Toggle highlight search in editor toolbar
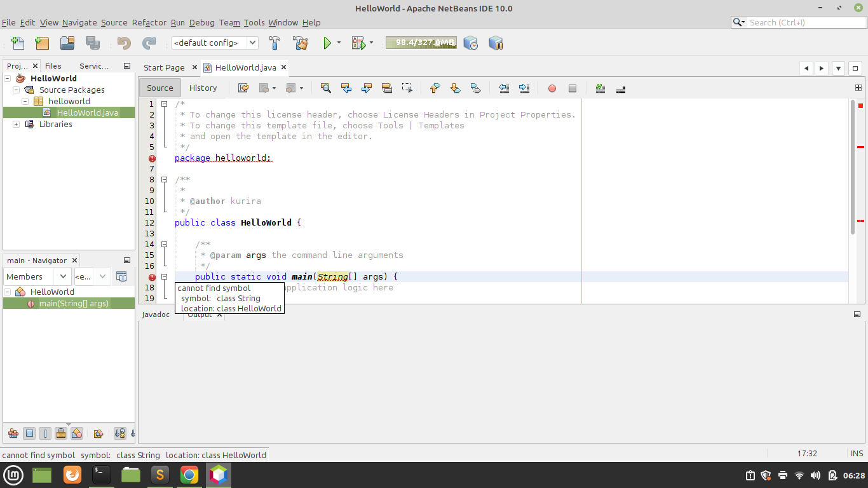 click(387, 88)
